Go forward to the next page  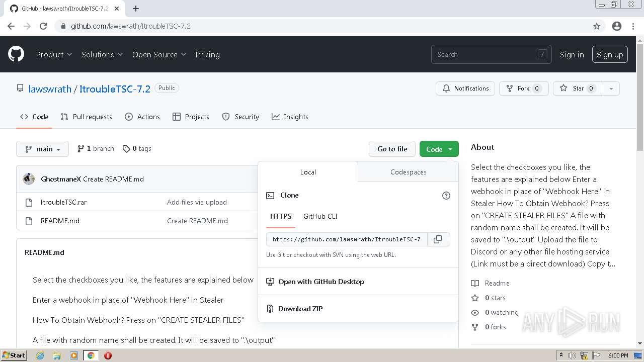(x=27, y=26)
